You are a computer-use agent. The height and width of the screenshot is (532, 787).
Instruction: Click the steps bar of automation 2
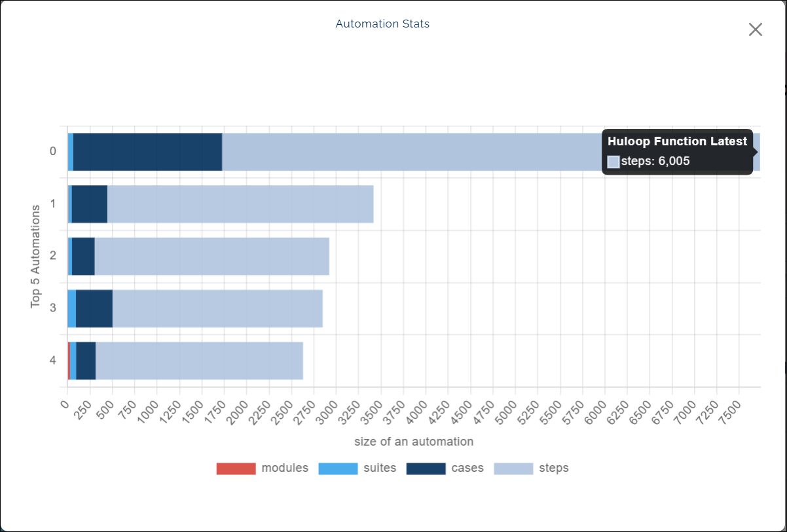tap(211, 257)
